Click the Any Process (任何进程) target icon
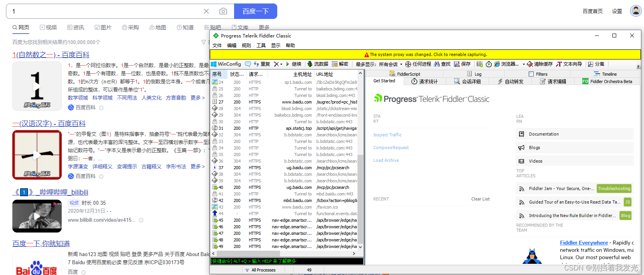Image resolution: width=644 pixels, height=275 pixels. (x=408, y=64)
